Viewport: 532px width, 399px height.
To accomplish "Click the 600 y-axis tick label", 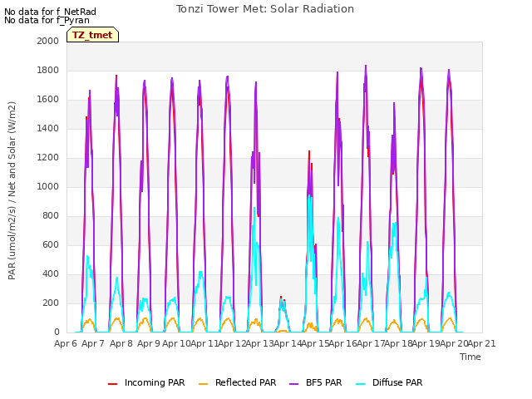I will coord(51,244).
